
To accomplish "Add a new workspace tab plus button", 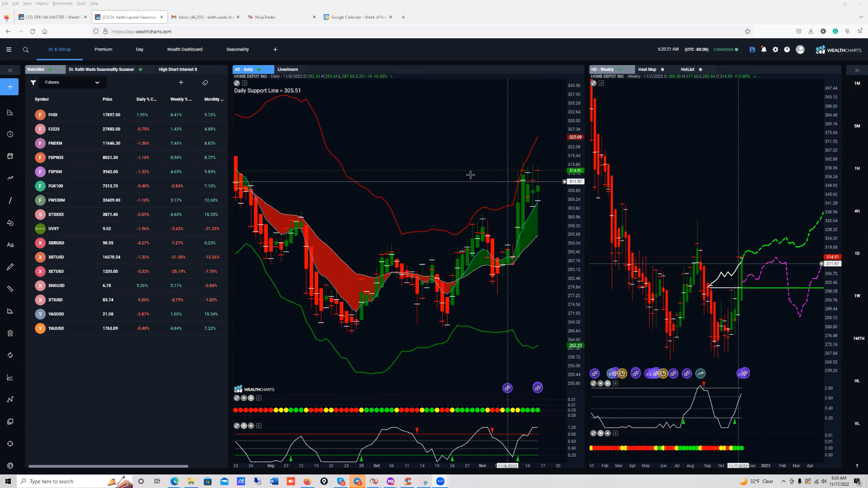I will [275, 49].
